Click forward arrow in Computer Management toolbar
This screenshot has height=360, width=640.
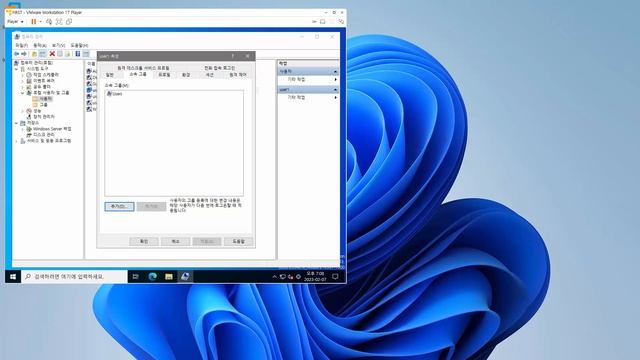point(24,54)
